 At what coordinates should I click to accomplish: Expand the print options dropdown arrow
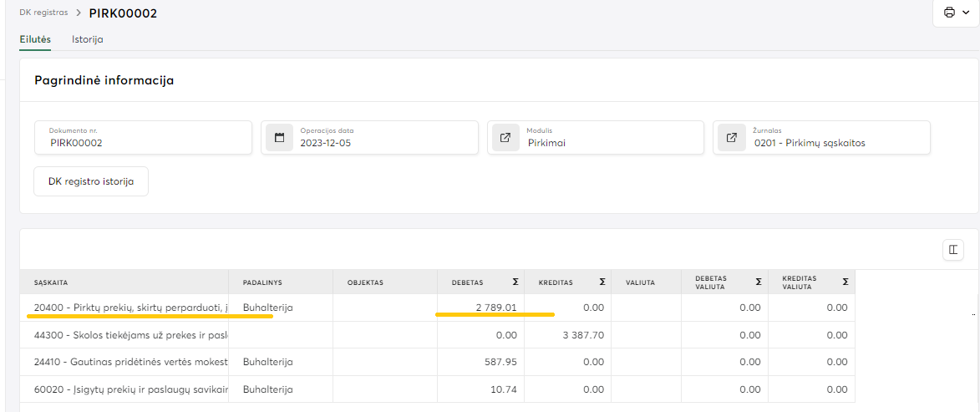966,13
